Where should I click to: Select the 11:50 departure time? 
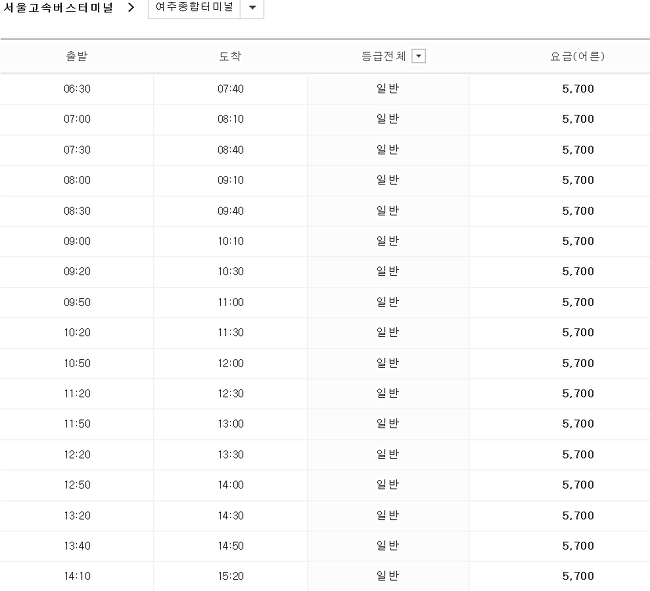77,424
